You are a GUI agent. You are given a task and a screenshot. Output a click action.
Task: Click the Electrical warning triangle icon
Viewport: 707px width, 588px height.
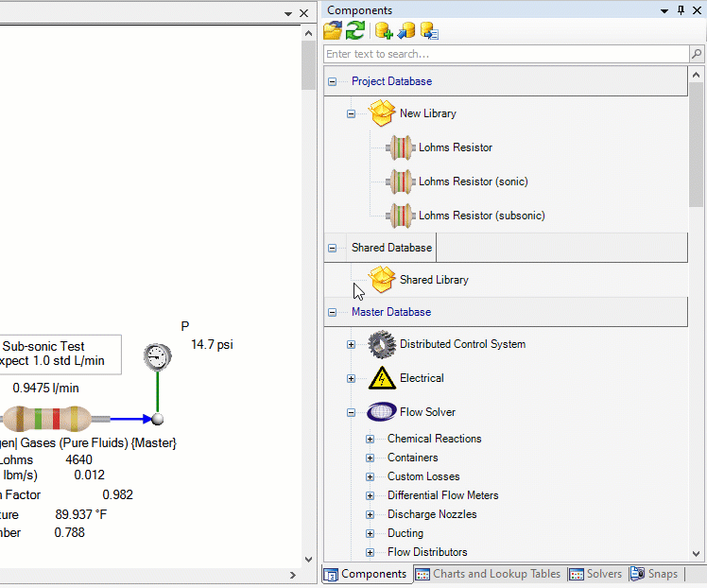click(x=382, y=378)
